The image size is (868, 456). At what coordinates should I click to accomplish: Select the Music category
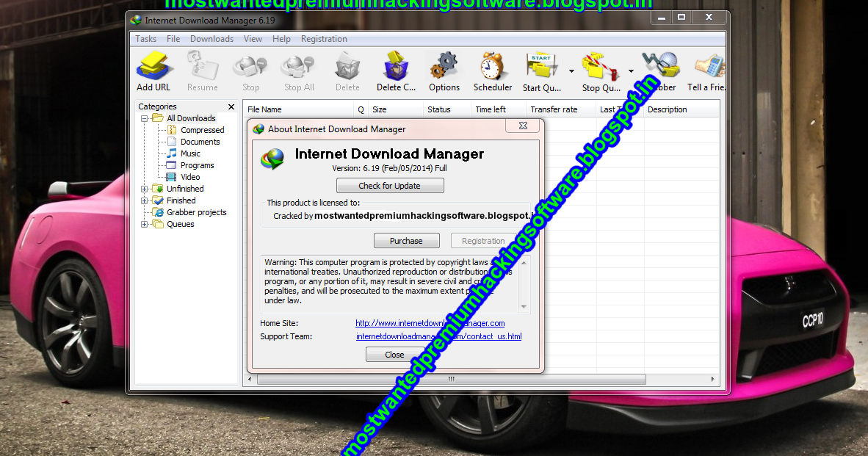pos(190,153)
